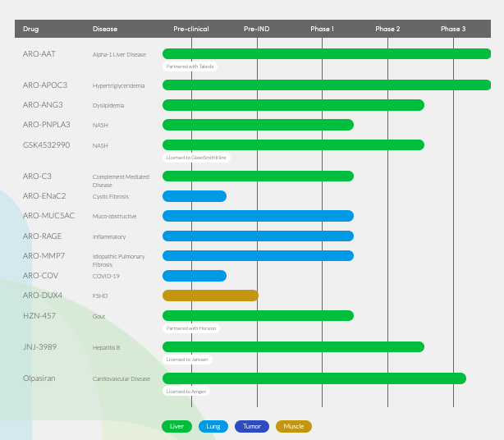Open the ARO-COV drug name

40,276
